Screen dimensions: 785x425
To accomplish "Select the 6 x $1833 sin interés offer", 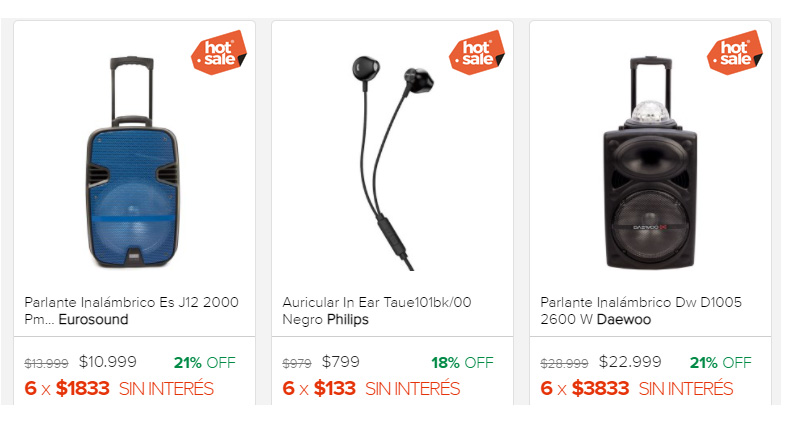I will point(119,389).
